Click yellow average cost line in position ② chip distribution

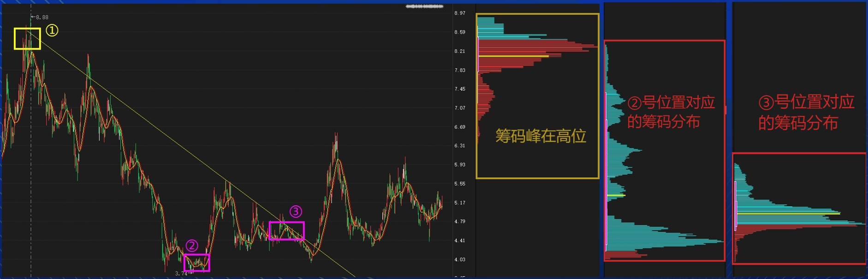(616, 196)
